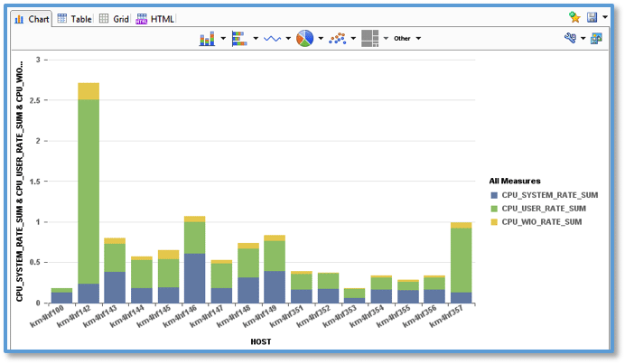Viewport: 625px width, 364px height.
Task: Click the add to favorites star icon
Action: tap(574, 17)
